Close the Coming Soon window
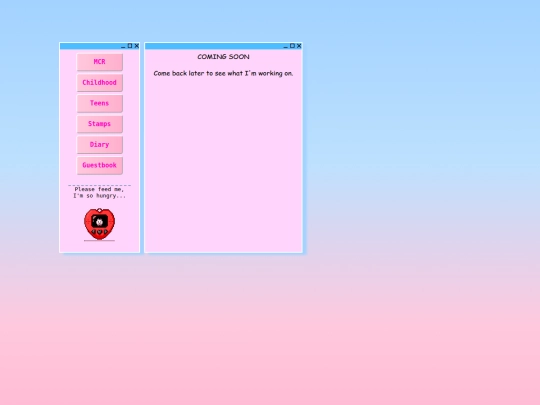 (x=299, y=46)
